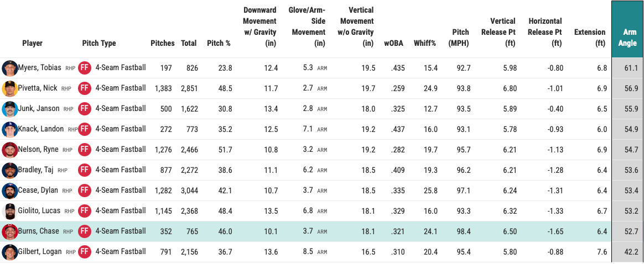Viewport: 644px width, 264px height.
Task: Sort by the Player column header
Action: [32, 43]
